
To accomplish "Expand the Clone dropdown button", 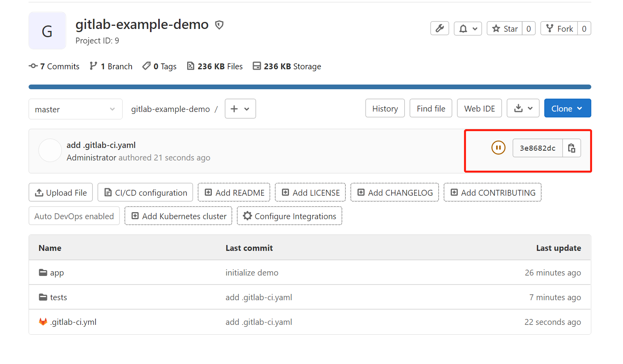I will pos(567,108).
